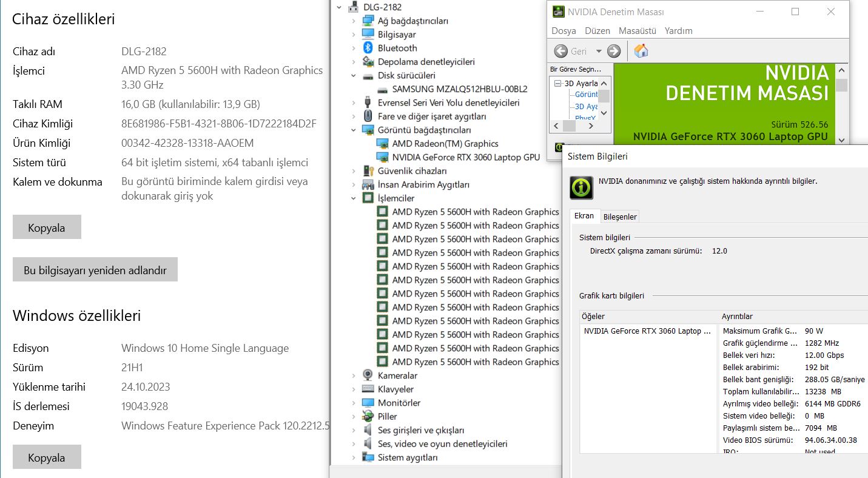The width and height of the screenshot is (868, 478).
Task: Open the Home icon in NVIDIA toolbar
Action: (x=641, y=51)
